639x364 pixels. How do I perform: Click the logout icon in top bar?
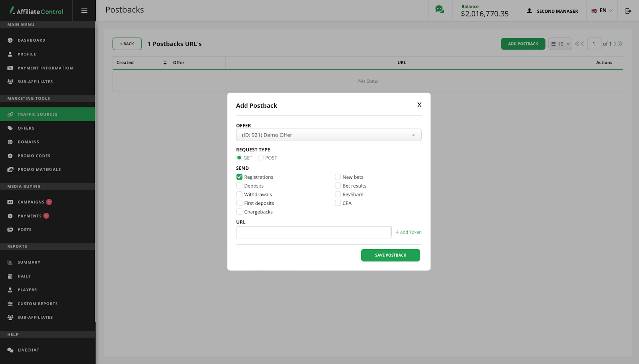pos(628,11)
